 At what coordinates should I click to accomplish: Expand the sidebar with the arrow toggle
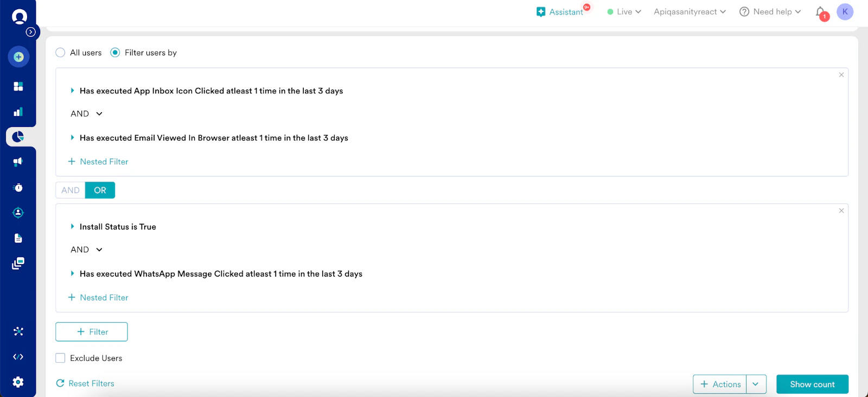pos(31,32)
